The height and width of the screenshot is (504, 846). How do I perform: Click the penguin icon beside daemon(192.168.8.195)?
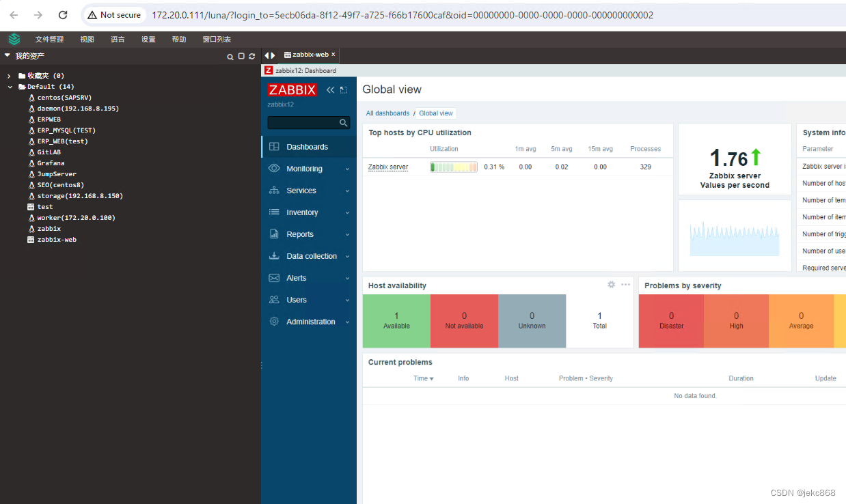31,109
